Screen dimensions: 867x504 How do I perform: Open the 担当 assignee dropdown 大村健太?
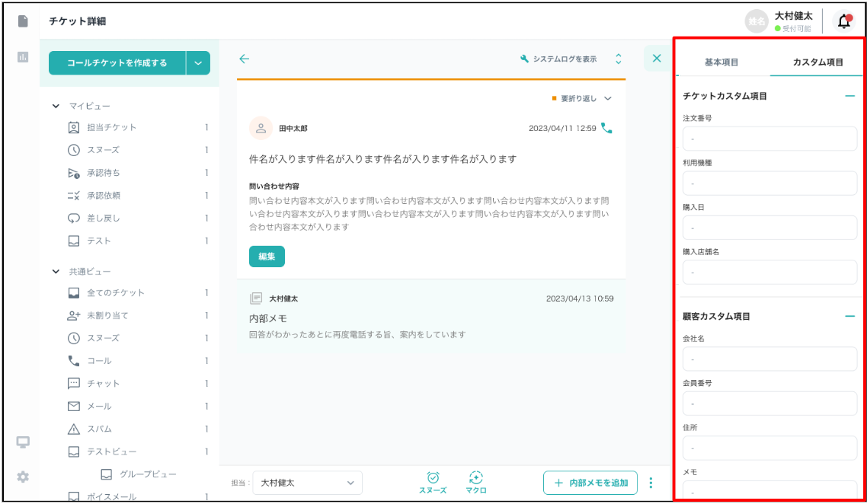[307, 483]
